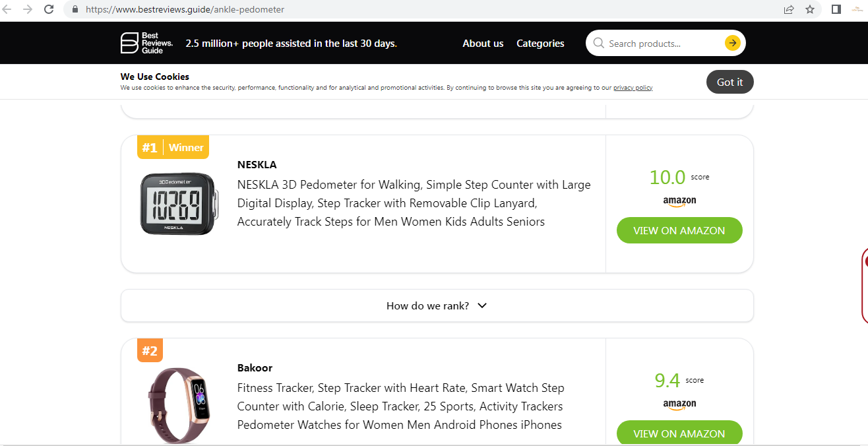Dismiss the cookie notice with Got it
The image size is (868, 446).
click(x=730, y=82)
